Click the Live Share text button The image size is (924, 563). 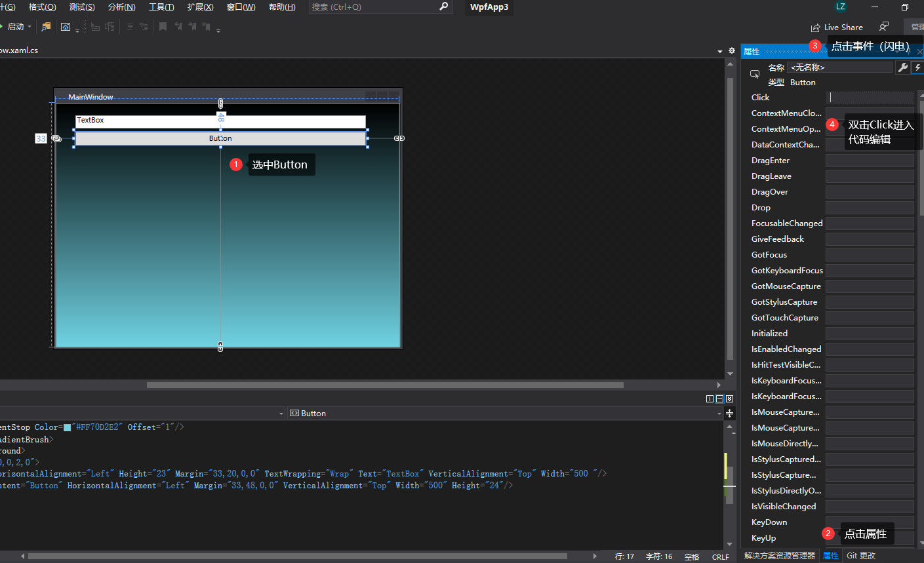click(843, 28)
